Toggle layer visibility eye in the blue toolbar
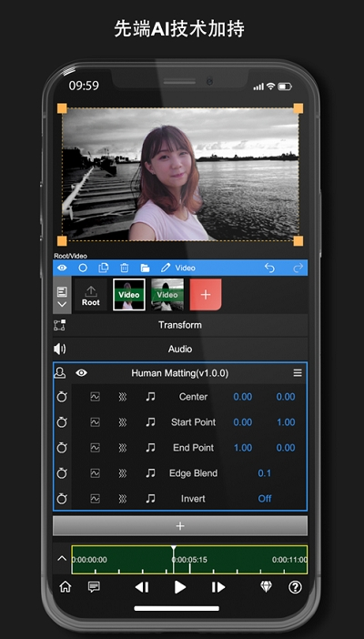Screen dimensions: 364x639 pyautogui.click(x=62, y=268)
